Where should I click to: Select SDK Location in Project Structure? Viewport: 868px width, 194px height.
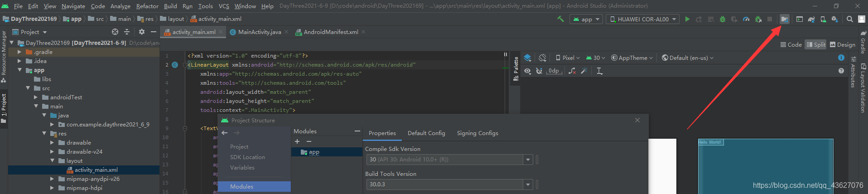[x=247, y=157]
